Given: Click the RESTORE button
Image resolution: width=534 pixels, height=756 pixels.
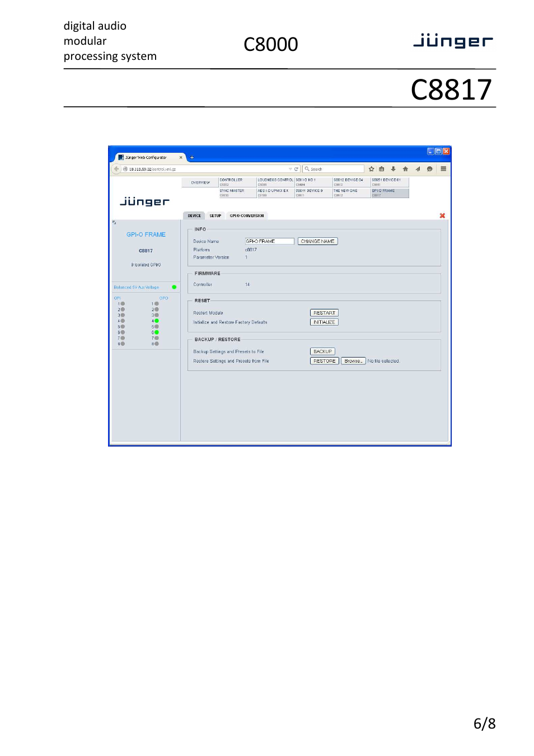Looking at the screenshot, I should tap(324, 361).
